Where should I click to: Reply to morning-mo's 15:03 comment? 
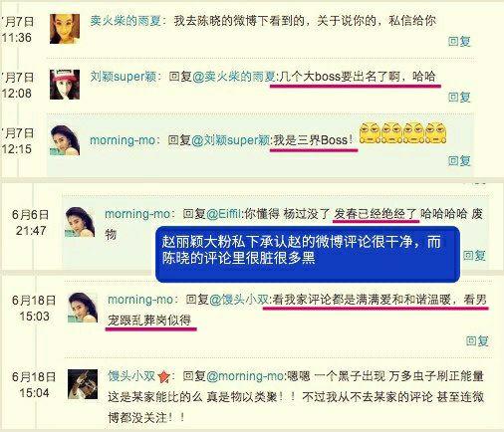tap(477, 340)
